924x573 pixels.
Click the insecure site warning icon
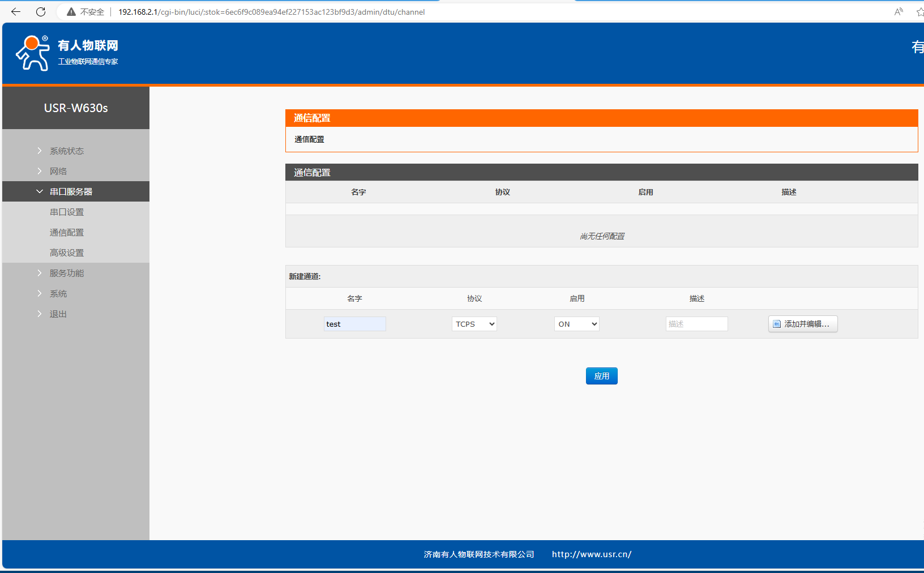point(71,12)
